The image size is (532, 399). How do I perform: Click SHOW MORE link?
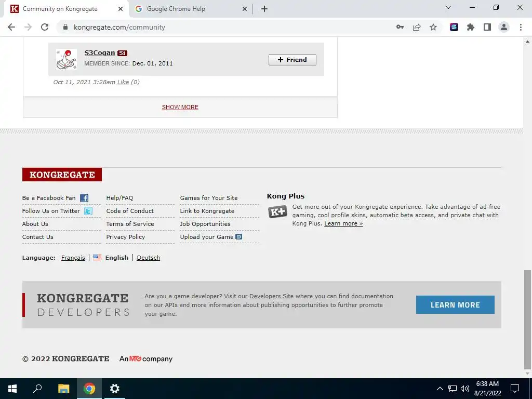pyautogui.click(x=180, y=107)
